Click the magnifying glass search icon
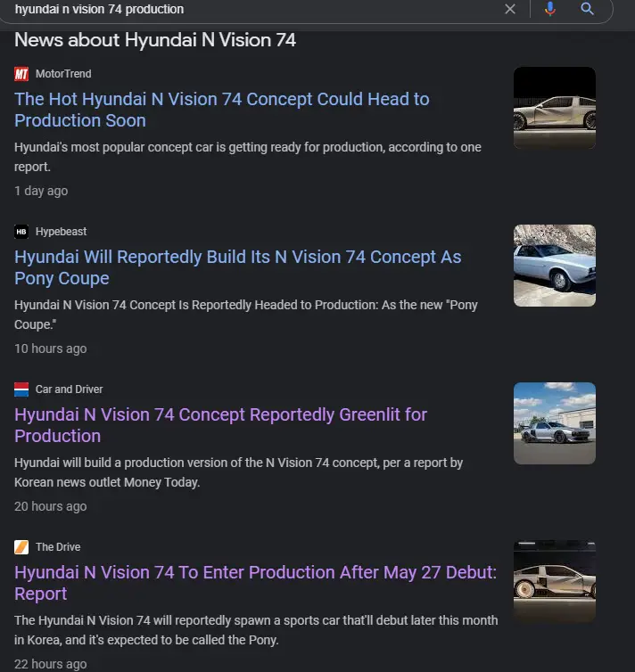The image size is (635, 672). [587, 9]
